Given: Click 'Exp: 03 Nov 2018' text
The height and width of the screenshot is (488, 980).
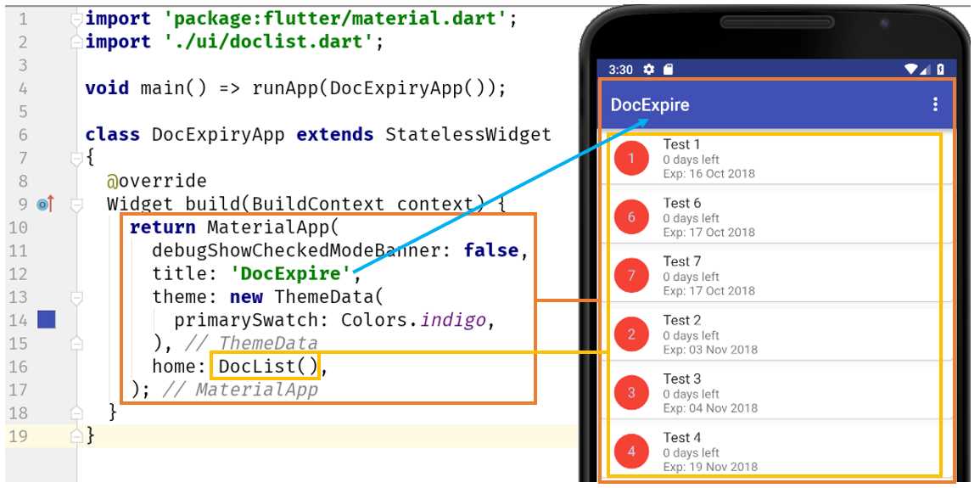Looking at the screenshot, I should (x=710, y=350).
